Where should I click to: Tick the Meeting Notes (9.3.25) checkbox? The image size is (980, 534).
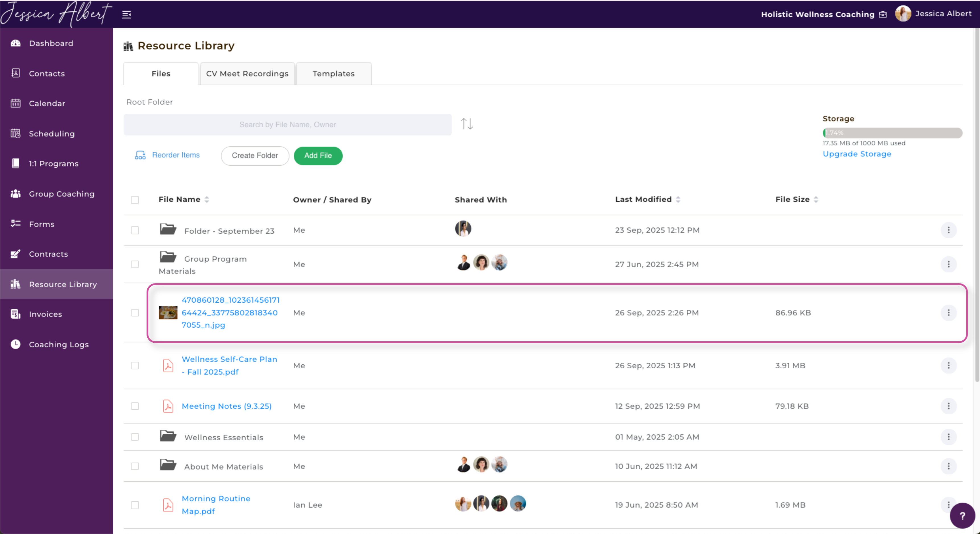coord(135,406)
